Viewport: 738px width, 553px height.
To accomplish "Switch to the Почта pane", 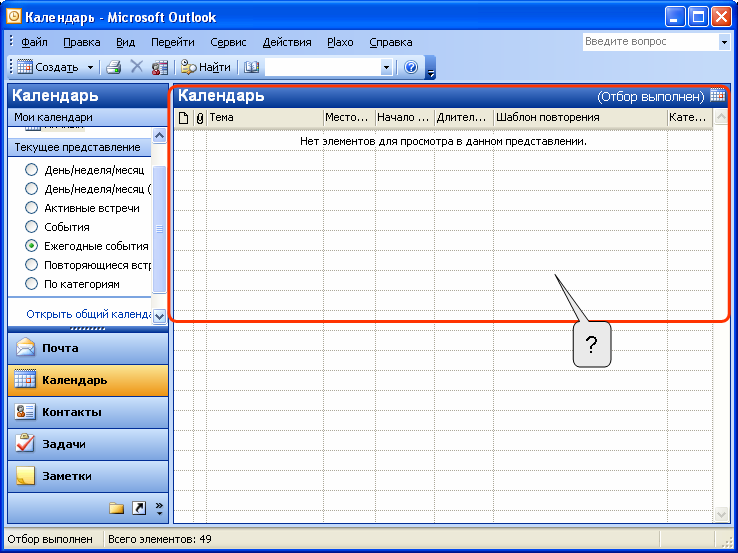I will [x=88, y=348].
